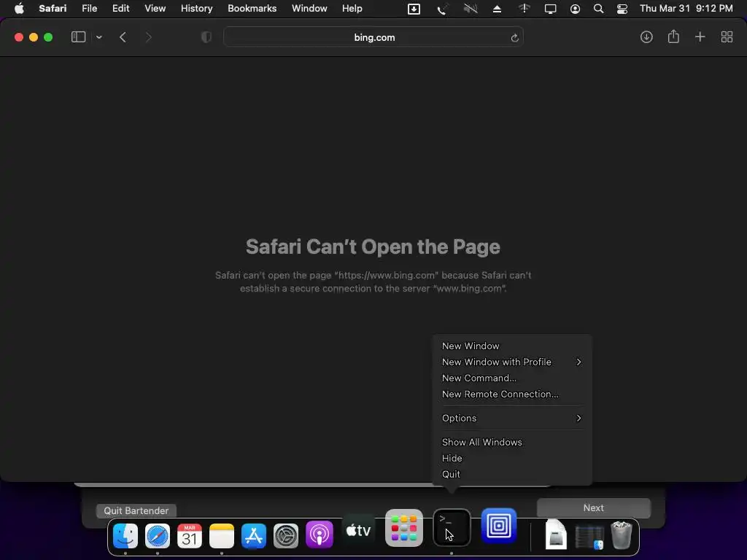Click the Safari Can't Open the Page heading
Image resolution: width=747 pixels, height=560 pixels.
(x=373, y=246)
